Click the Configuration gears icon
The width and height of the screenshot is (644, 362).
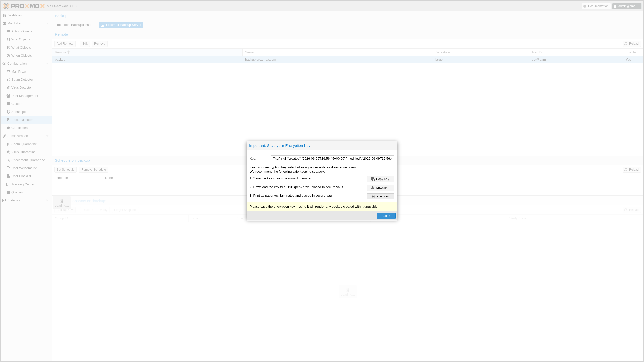point(4,64)
